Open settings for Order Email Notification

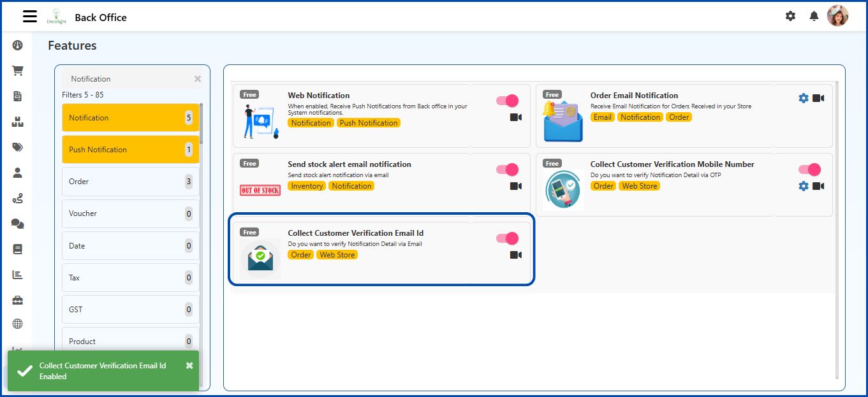[804, 98]
